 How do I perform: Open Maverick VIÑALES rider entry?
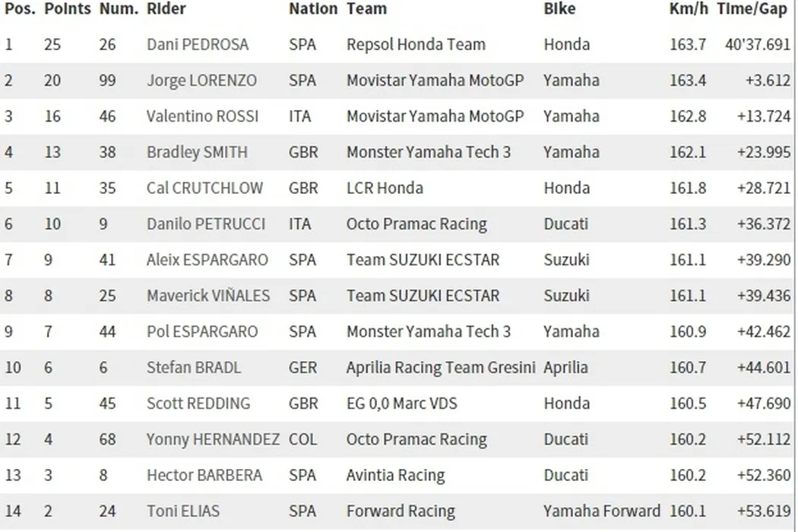coord(207,296)
